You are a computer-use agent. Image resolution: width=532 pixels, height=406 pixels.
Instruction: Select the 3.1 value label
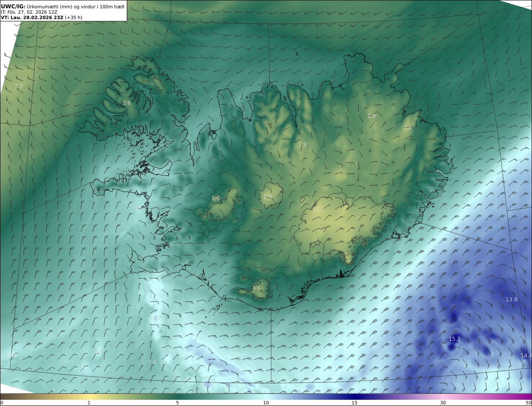pyautogui.click(x=256, y=288)
